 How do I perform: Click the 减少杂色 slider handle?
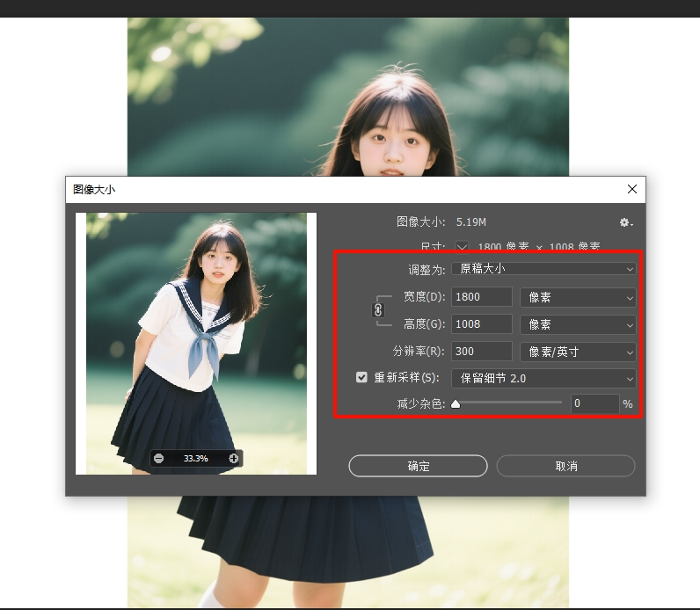coord(456,403)
